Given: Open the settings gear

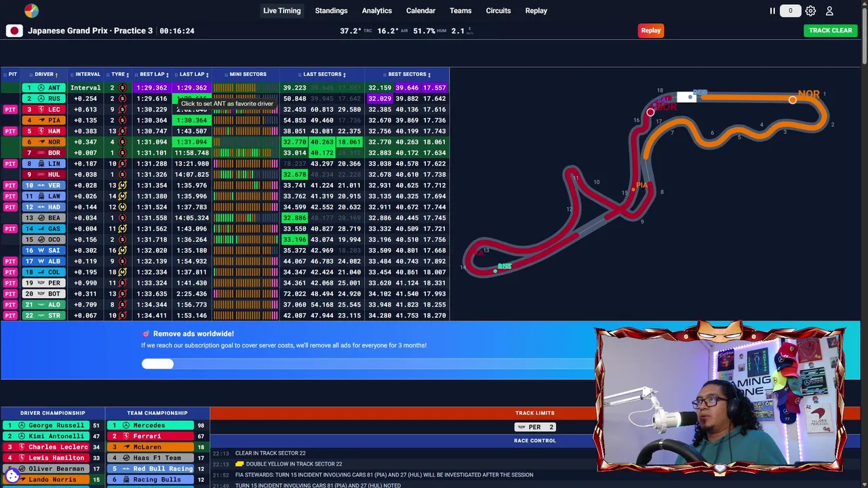Looking at the screenshot, I should coord(810,11).
